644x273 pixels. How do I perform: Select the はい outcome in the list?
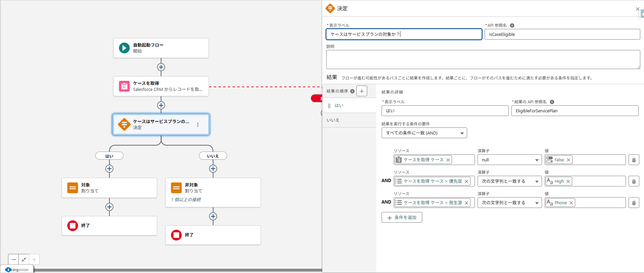pos(339,105)
